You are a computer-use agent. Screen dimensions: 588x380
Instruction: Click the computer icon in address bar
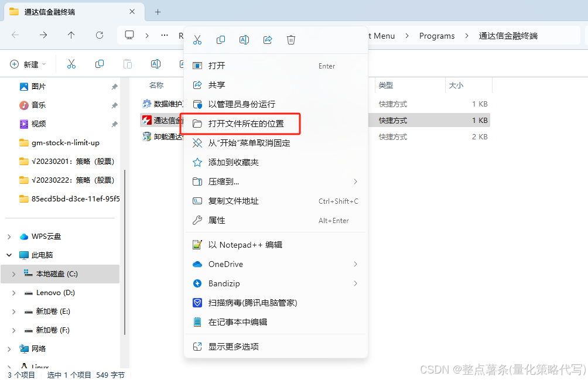pyautogui.click(x=129, y=35)
